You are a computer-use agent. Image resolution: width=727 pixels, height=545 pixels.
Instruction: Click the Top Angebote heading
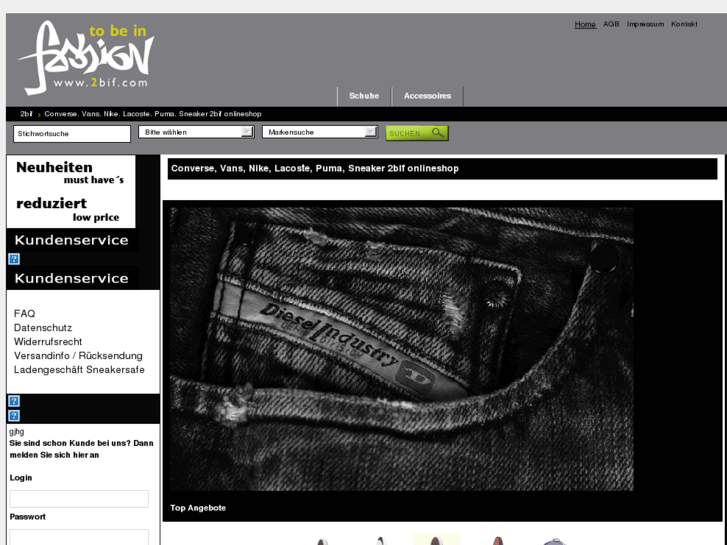(x=198, y=508)
